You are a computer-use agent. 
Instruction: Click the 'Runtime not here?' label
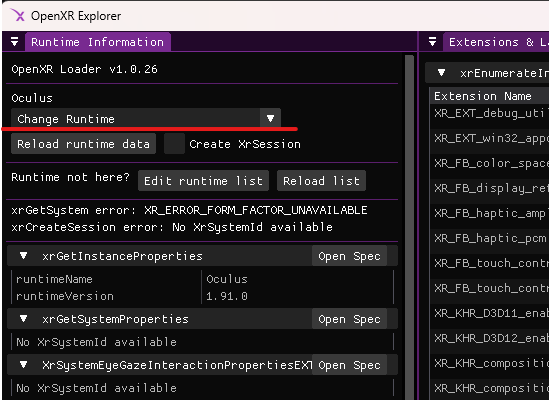pos(70,177)
